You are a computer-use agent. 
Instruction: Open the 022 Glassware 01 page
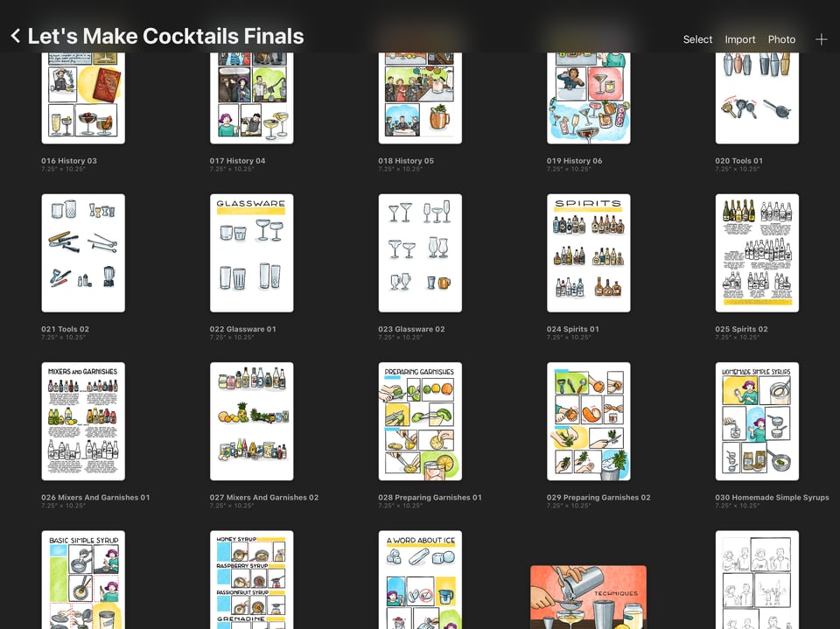[251, 252]
